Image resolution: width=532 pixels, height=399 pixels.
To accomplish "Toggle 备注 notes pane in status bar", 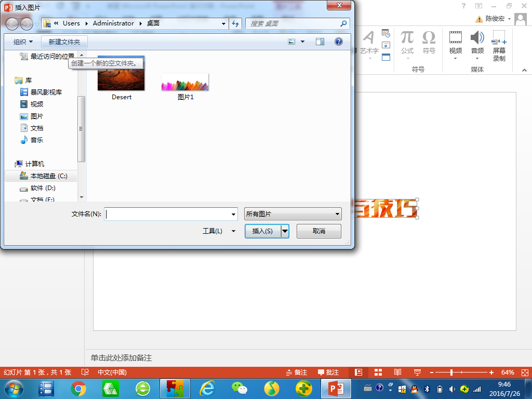I will tap(297, 372).
